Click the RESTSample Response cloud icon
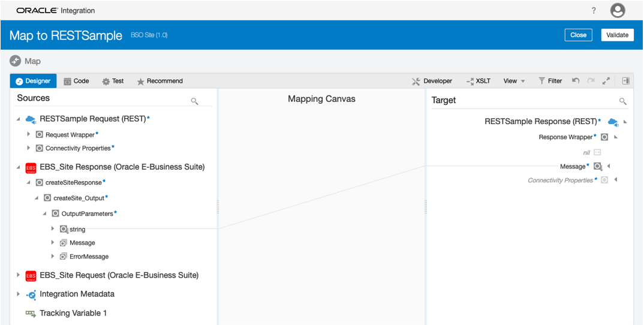Screen dimensions: 644x325 point(613,122)
